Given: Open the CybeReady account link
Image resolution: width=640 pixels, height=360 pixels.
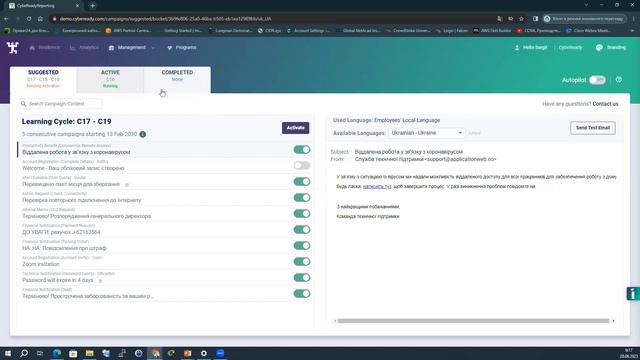Looking at the screenshot, I should pyautogui.click(x=570, y=48).
